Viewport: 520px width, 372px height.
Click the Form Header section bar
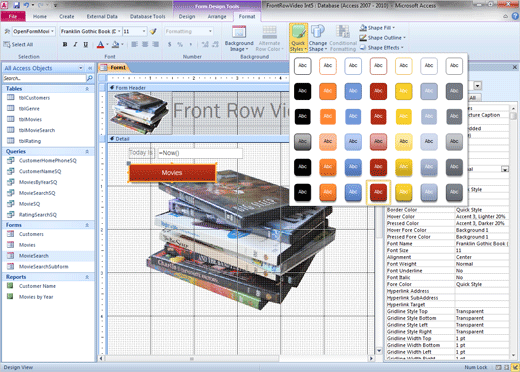[x=199, y=88]
